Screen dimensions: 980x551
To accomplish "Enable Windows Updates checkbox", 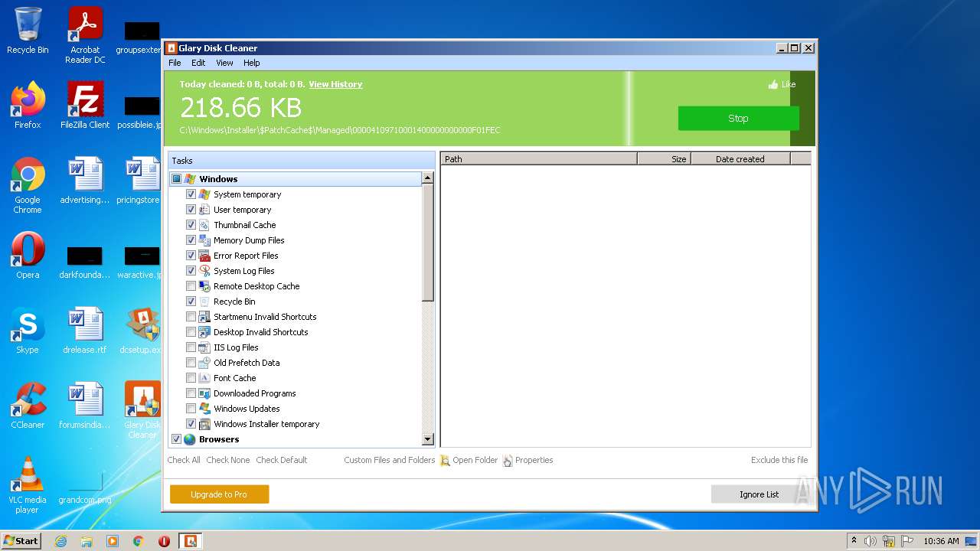I will [191, 409].
